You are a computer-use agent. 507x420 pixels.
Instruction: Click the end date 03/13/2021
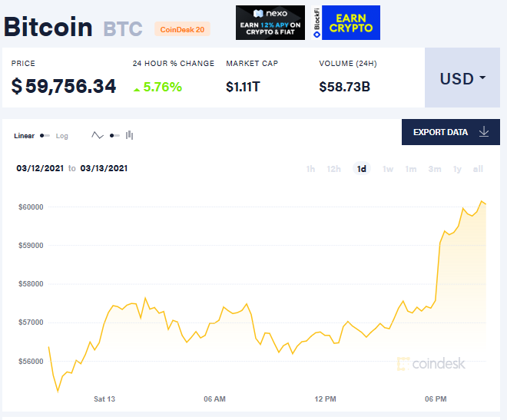pos(104,168)
